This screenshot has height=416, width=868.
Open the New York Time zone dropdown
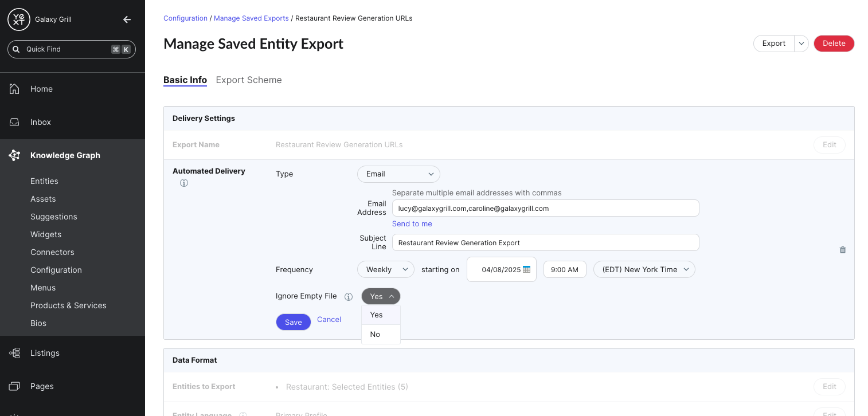coord(644,269)
